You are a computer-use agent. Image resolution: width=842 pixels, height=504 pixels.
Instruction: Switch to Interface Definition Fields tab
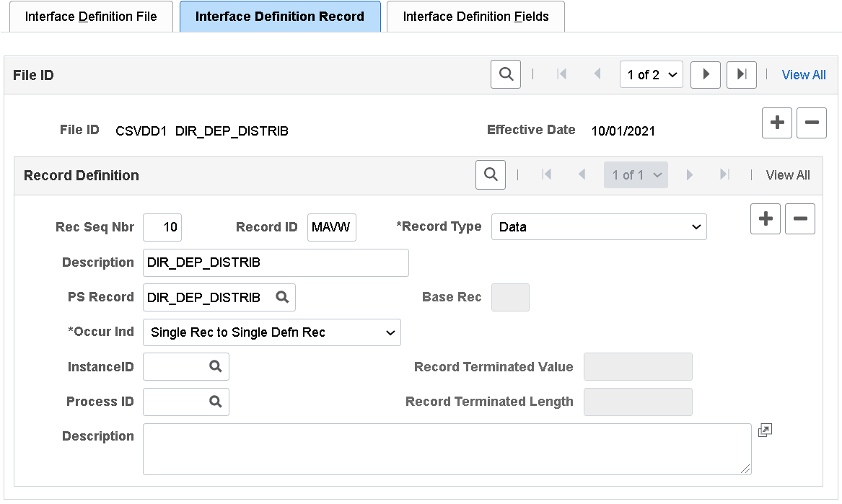(475, 16)
